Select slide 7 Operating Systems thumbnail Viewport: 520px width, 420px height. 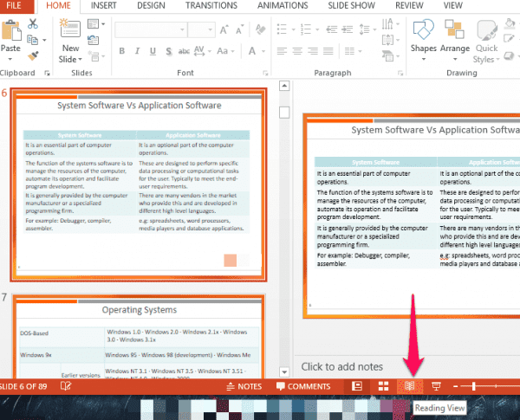coord(139,336)
